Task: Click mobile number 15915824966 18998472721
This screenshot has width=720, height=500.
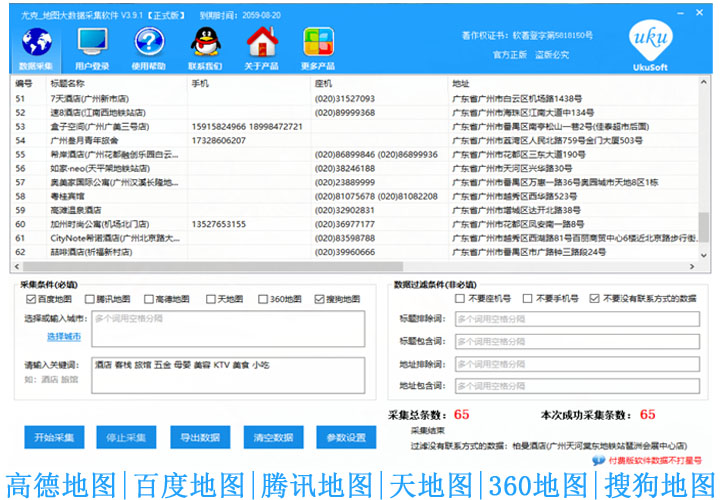Action: tap(247, 127)
